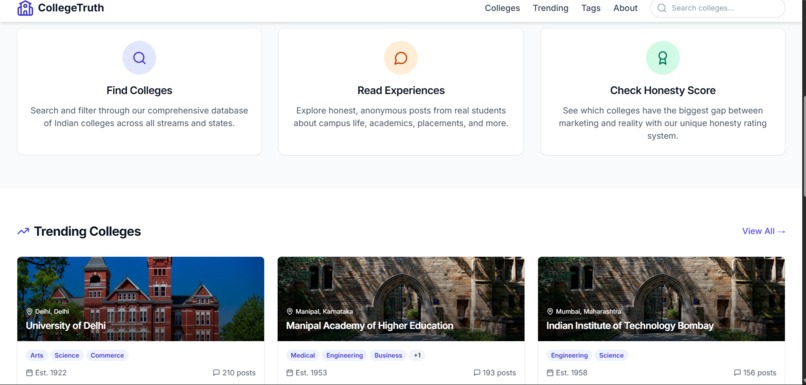This screenshot has width=806, height=385.
Task: Click the location pin icon for Delhi, Delhi
Action: pos(29,311)
